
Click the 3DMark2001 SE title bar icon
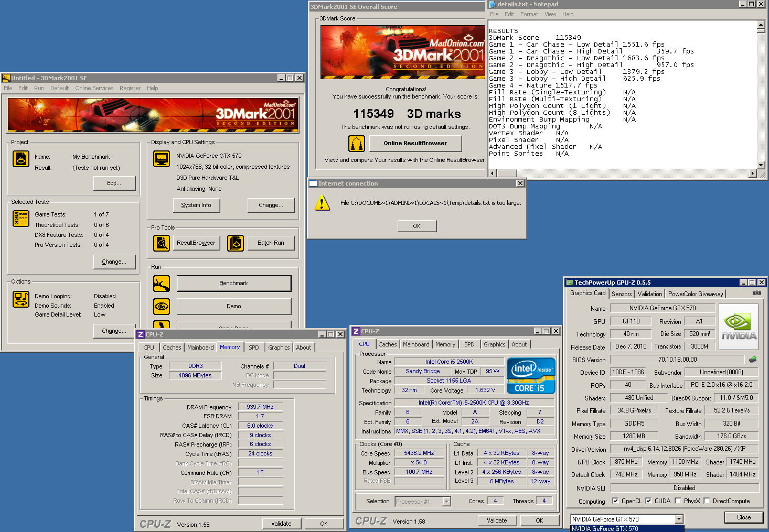tap(6, 78)
